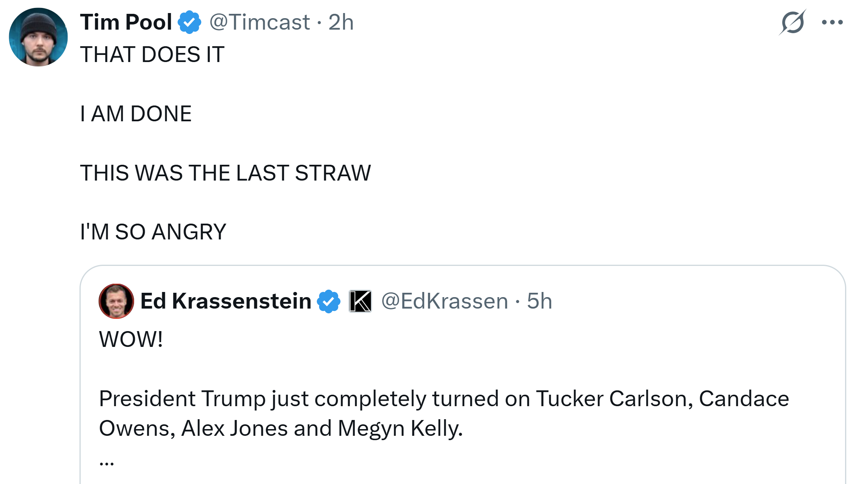Click the "I AM DONE" line
Viewport: 868px width, 484px height.
click(x=136, y=114)
